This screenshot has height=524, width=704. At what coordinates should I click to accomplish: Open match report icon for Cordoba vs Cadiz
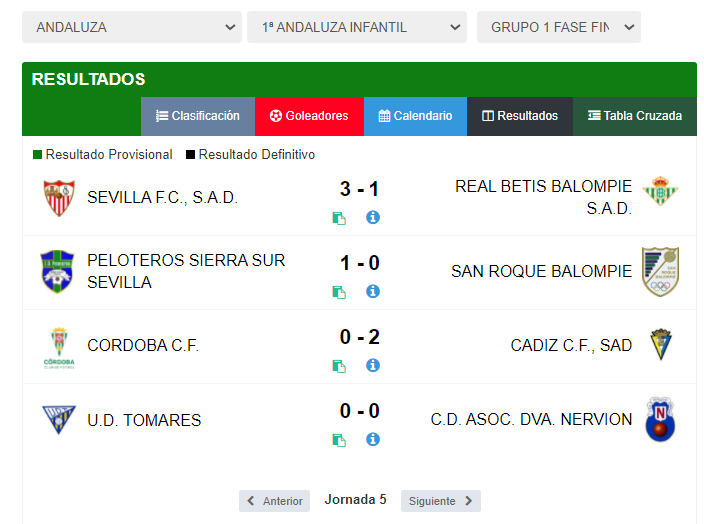339,366
